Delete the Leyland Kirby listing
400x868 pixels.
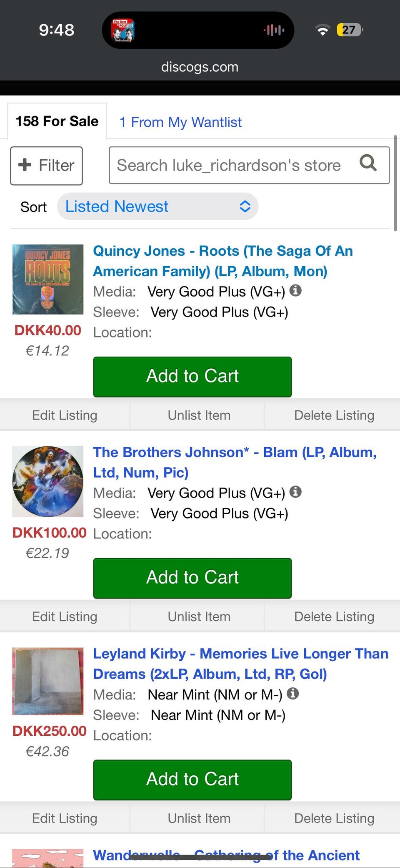click(334, 818)
